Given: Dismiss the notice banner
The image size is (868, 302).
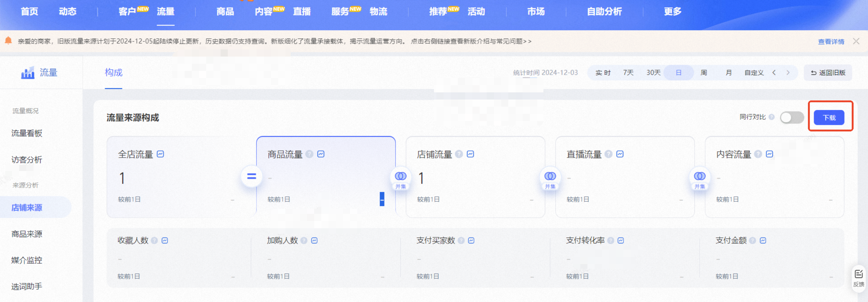Looking at the screenshot, I should point(856,41).
